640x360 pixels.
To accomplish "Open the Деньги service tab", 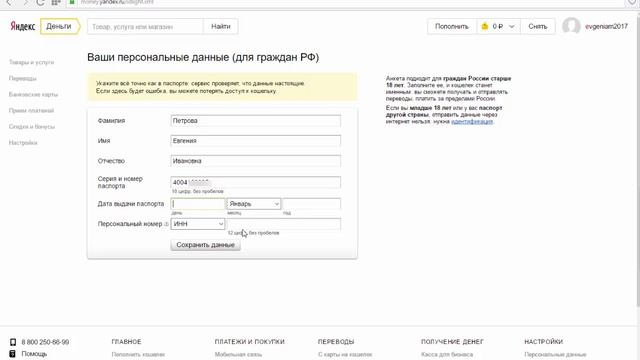I will click(60, 27).
